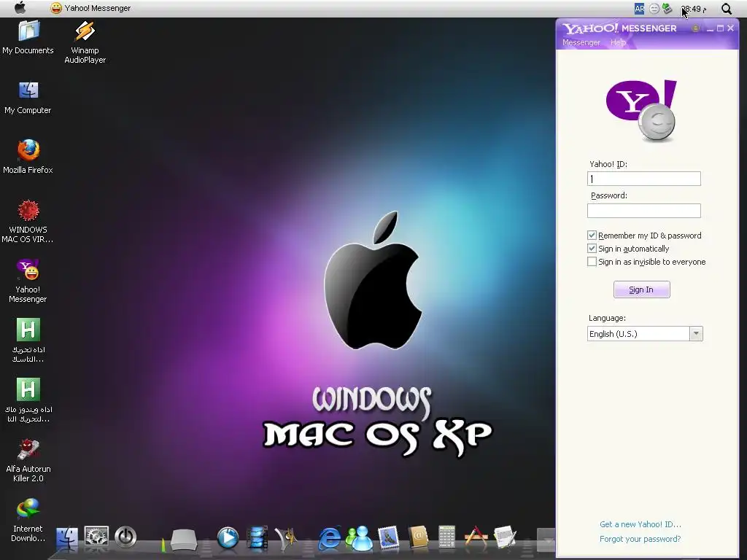Open the Messenger people icon in the dock
The image size is (747, 560).
tap(359, 538)
